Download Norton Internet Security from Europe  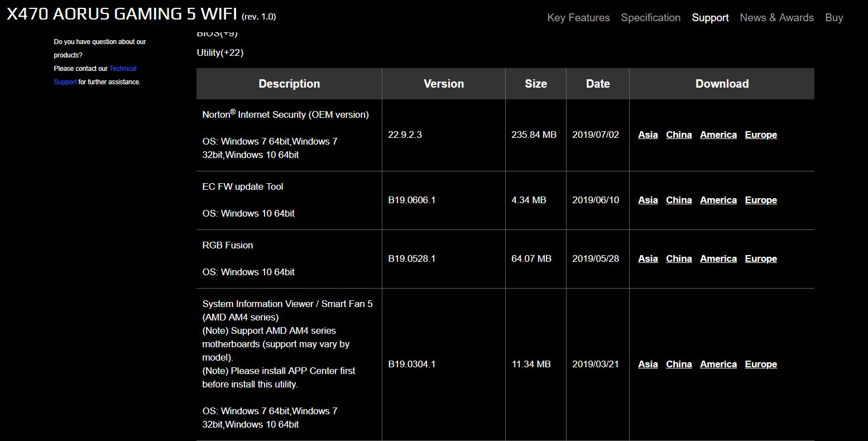(x=761, y=135)
